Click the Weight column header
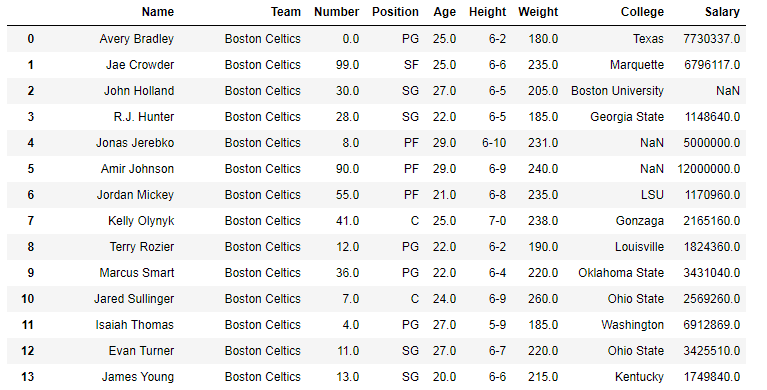 538,12
